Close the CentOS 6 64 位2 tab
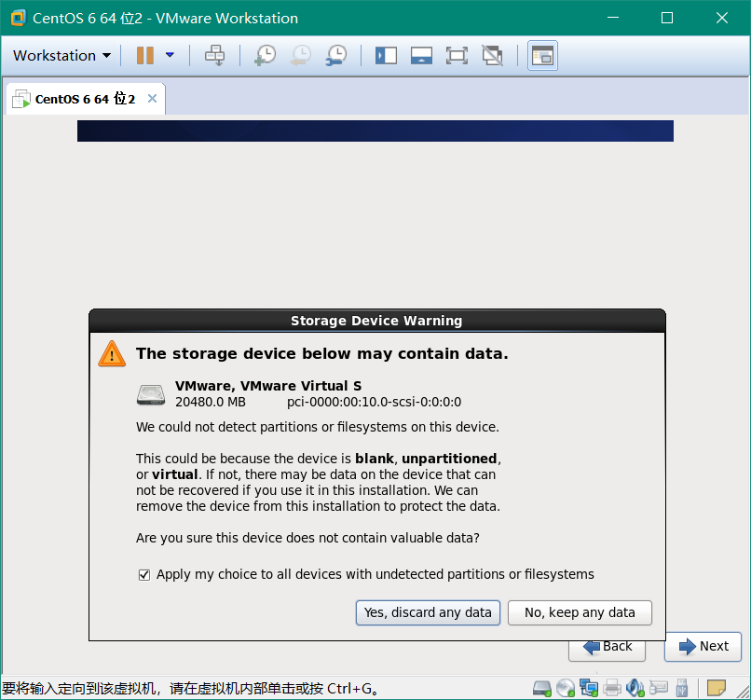 152,98
